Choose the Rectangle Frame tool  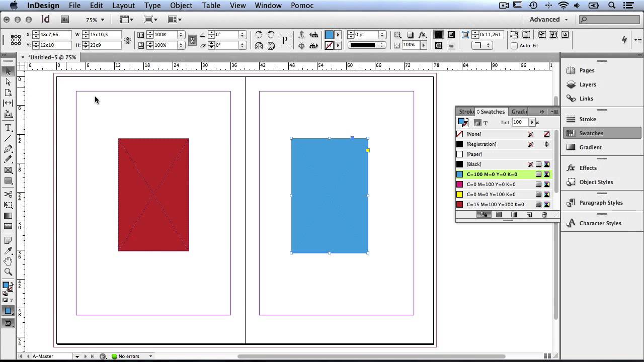pos(8,170)
